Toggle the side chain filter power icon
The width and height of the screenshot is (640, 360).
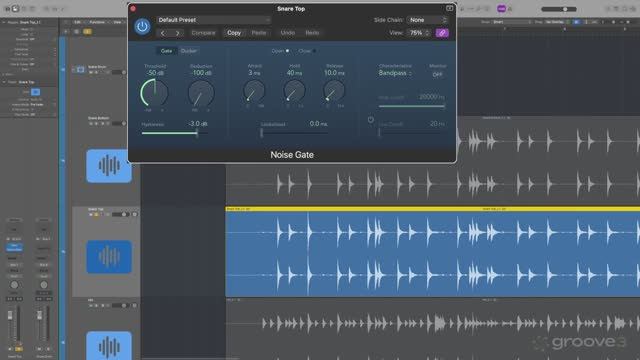coord(371,120)
